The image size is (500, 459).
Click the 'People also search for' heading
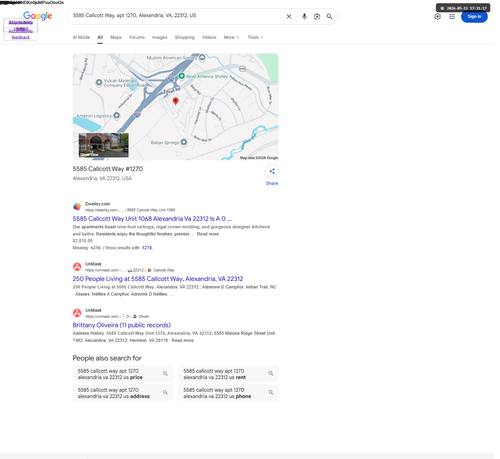point(107,358)
